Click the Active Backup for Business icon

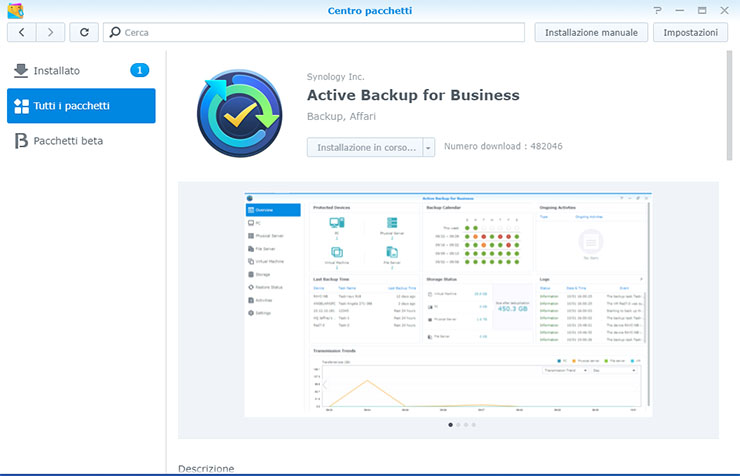240,113
